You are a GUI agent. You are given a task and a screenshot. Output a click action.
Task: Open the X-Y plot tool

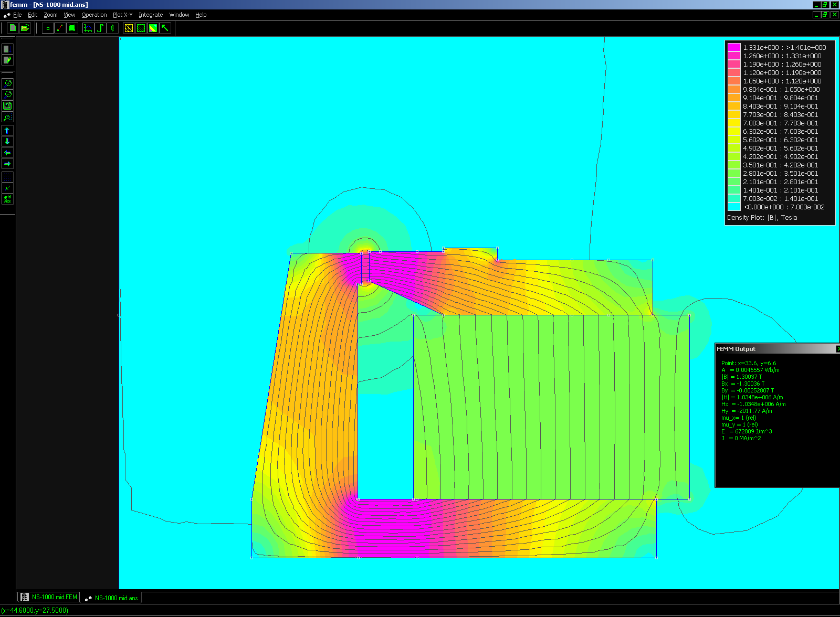[88, 28]
